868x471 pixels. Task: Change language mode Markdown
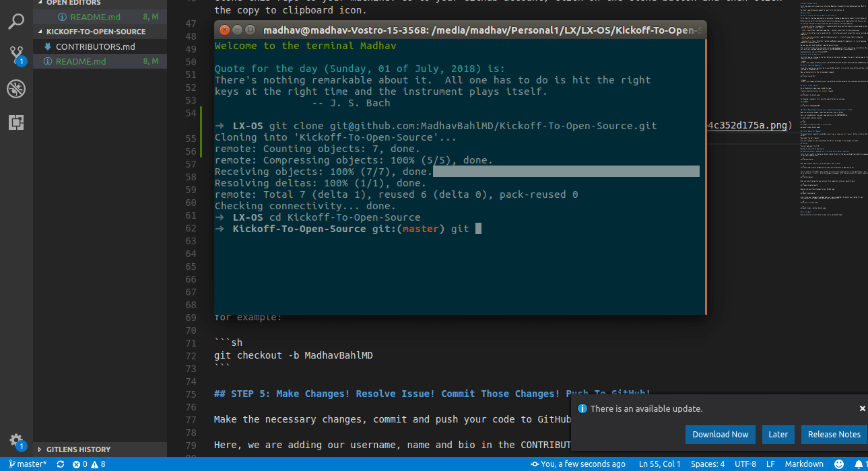804,464
